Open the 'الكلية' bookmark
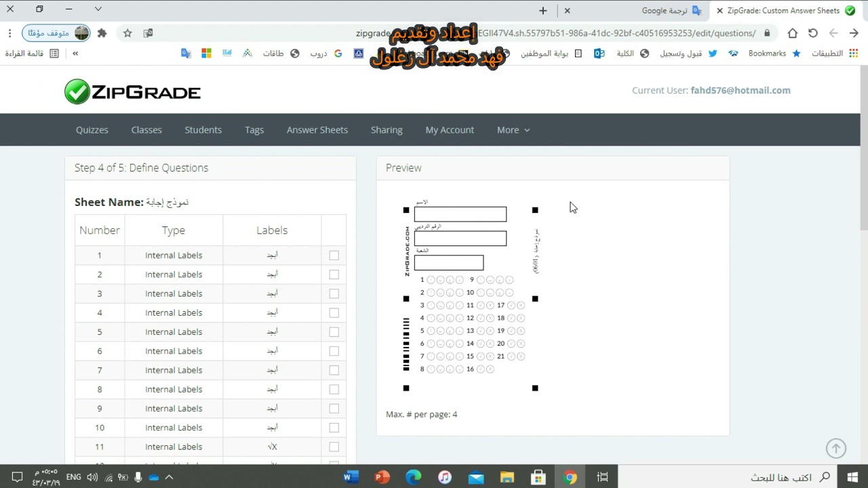Viewport: 868px width, 488px height. point(633,54)
